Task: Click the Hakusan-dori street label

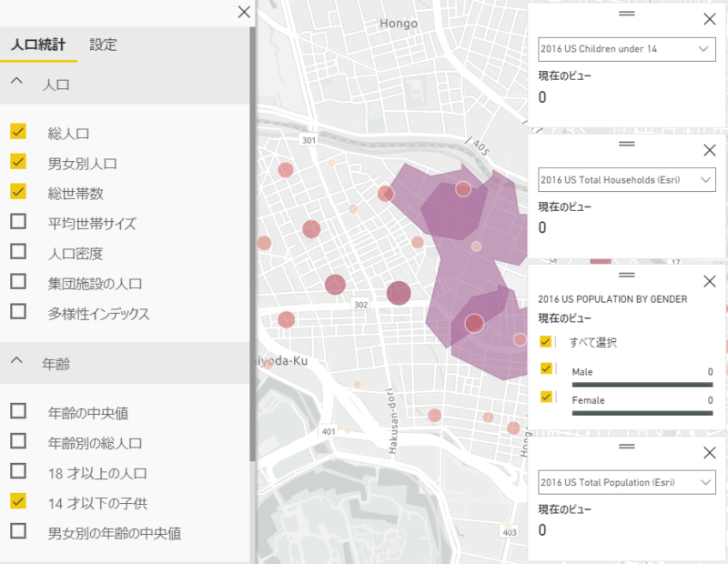Action: 393,421
